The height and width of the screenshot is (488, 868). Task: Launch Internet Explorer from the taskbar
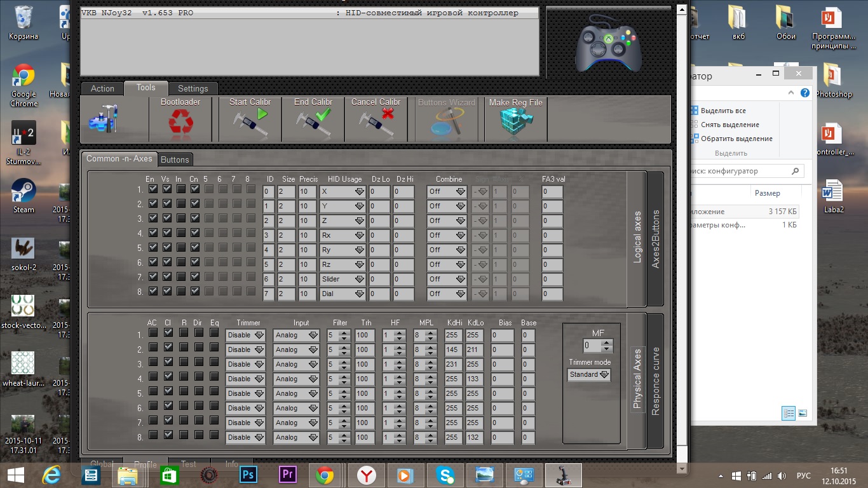pyautogui.click(x=51, y=475)
